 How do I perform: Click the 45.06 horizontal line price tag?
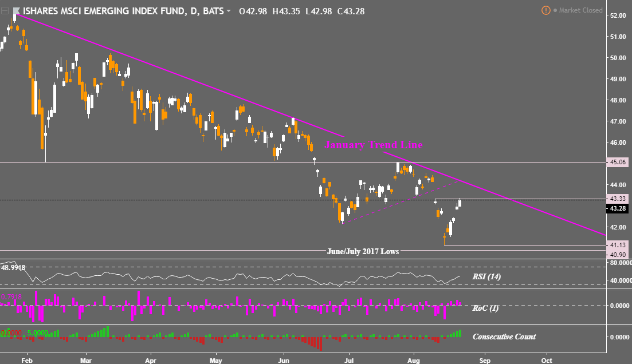[618, 162]
